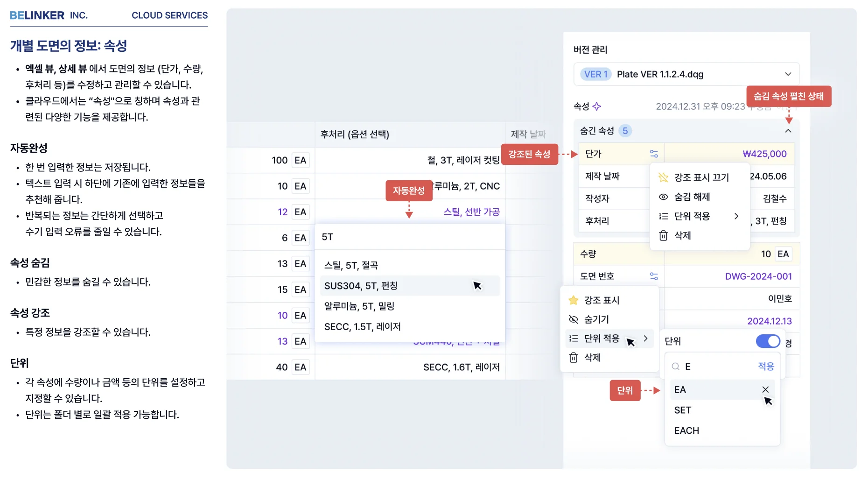Click settings icon beside 도면 번호
This screenshot has width=868, height=480.
tap(654, 276)
